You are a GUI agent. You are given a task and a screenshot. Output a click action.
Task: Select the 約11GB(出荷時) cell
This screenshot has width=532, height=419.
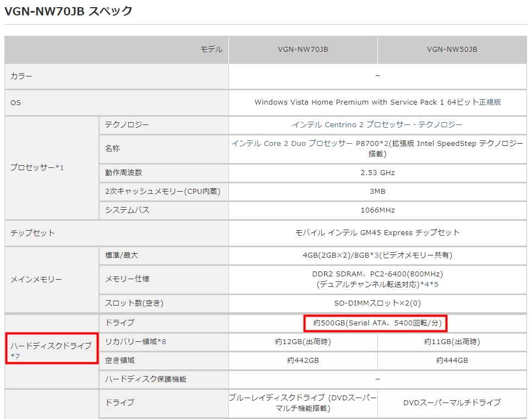coord(452,342)
